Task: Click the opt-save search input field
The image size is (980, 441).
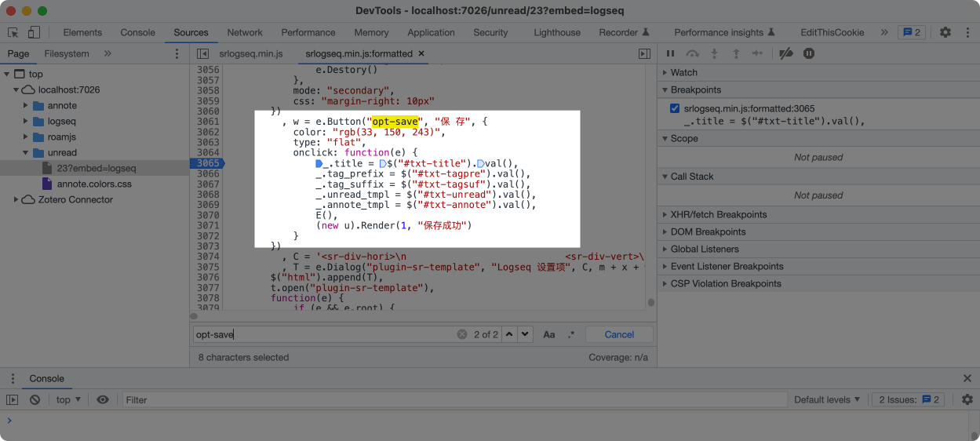Action: point(323,334)
